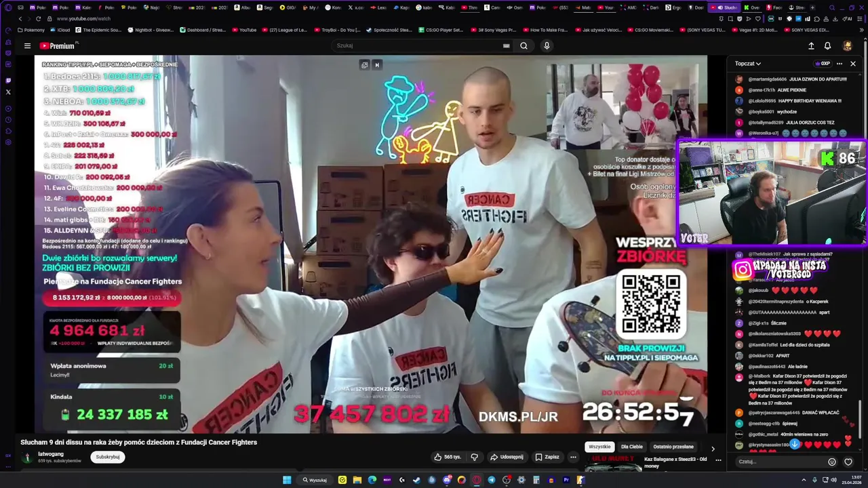
Task: Open the YouTube hamburger guide menu
Action: click(x=27, y=46)
